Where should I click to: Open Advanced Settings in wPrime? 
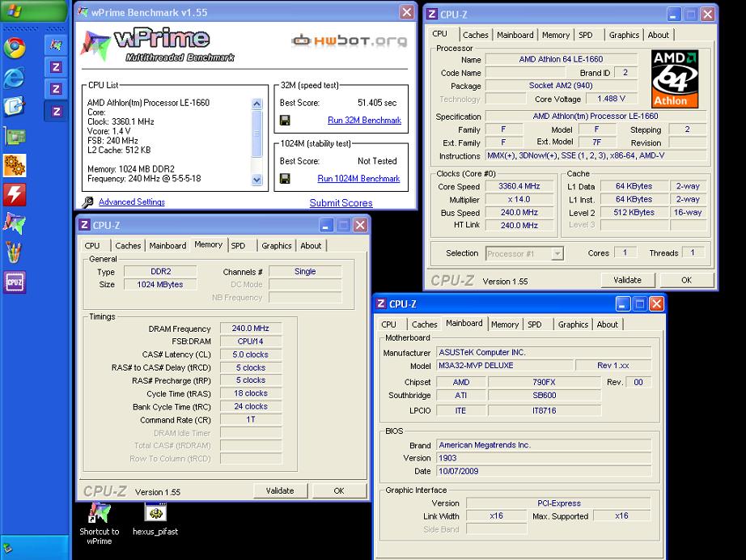pos(132,202)
